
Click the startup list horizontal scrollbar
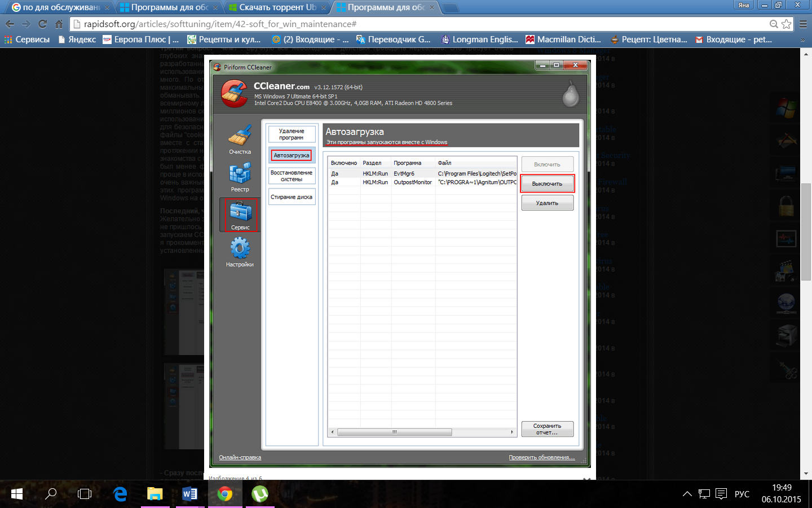[x=395, y=432]
